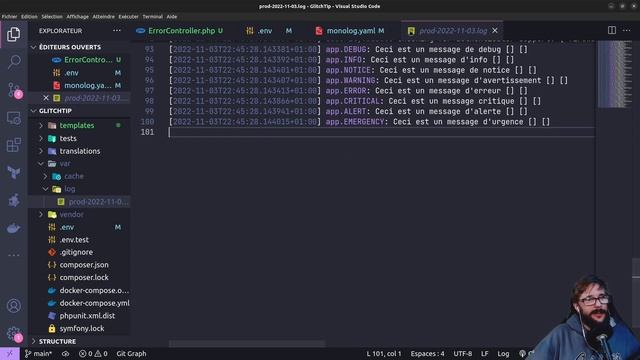Image resolution: width=640 pixels, height=360 pixels.
Task: Open the .env.test file
Action: 79,240
